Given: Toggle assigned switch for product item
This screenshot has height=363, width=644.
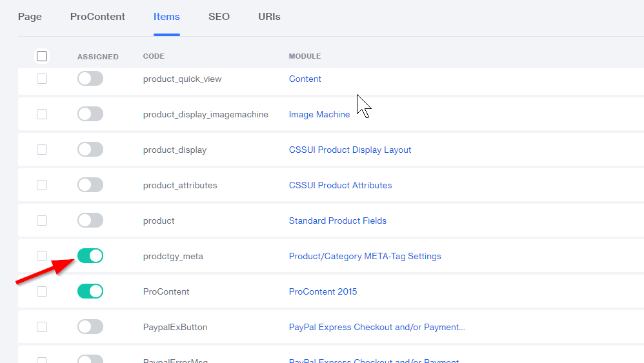Looking at the screenshot, I should coord(90,221).
